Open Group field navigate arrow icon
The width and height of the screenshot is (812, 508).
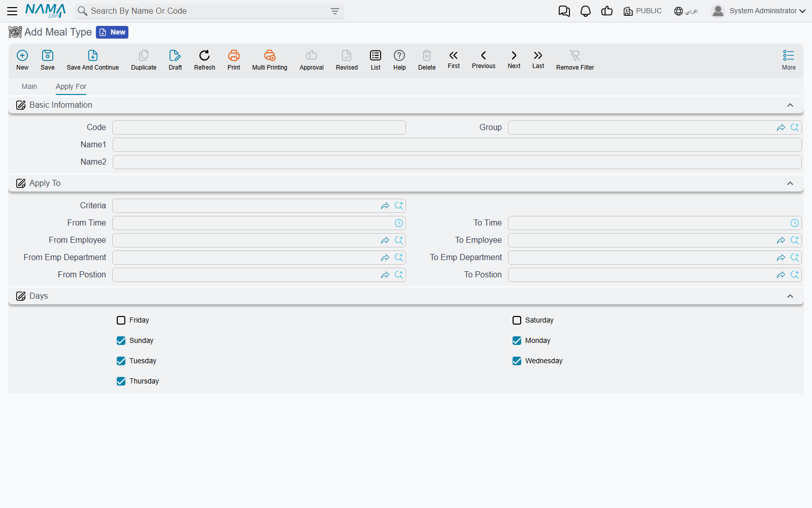(x=781, y=128)
